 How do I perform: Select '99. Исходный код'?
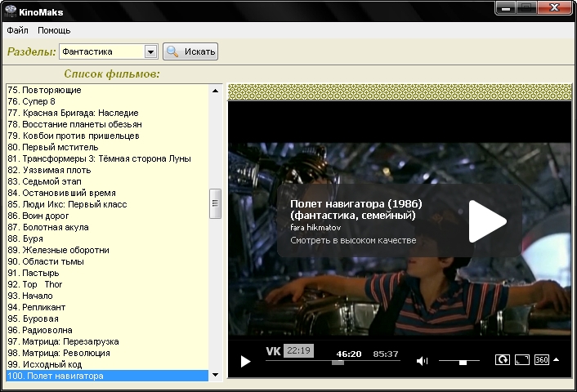[x=107, y=364]
